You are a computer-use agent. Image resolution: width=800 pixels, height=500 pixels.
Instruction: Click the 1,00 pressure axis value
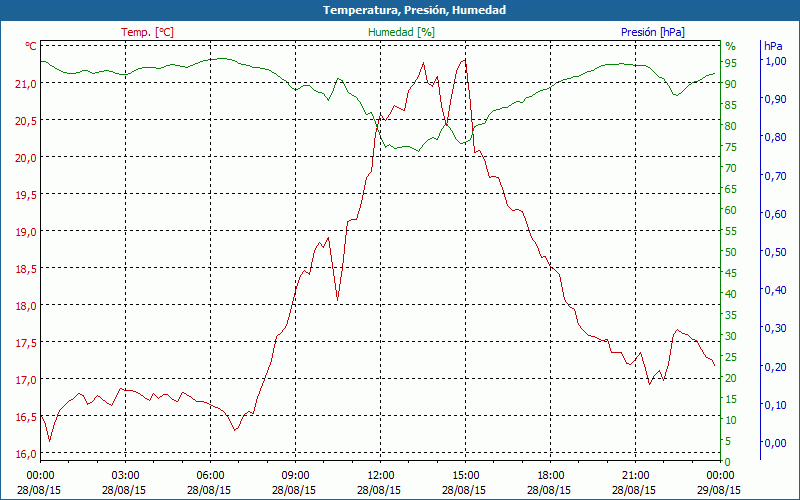pyautogui.click(x=775, y=61)
